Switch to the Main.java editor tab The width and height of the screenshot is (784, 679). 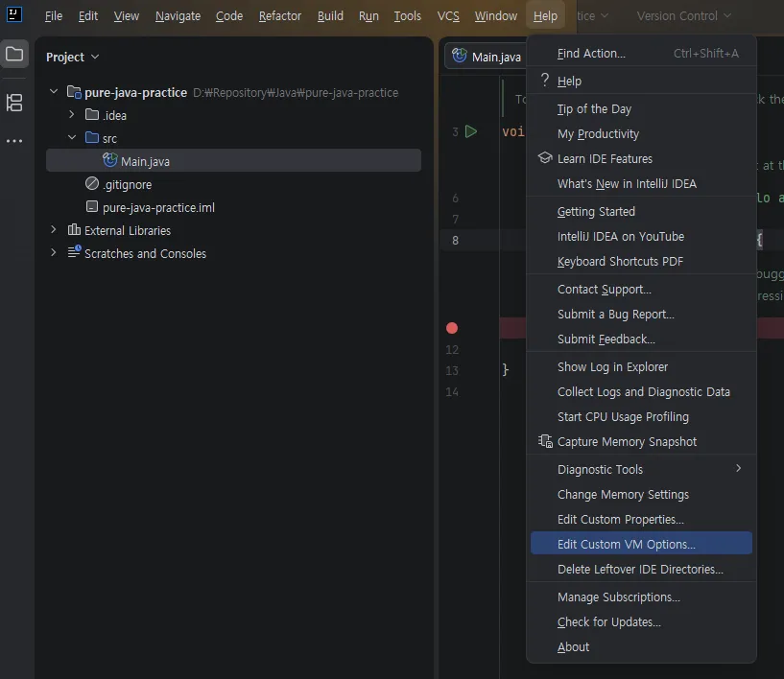(487, 57)
